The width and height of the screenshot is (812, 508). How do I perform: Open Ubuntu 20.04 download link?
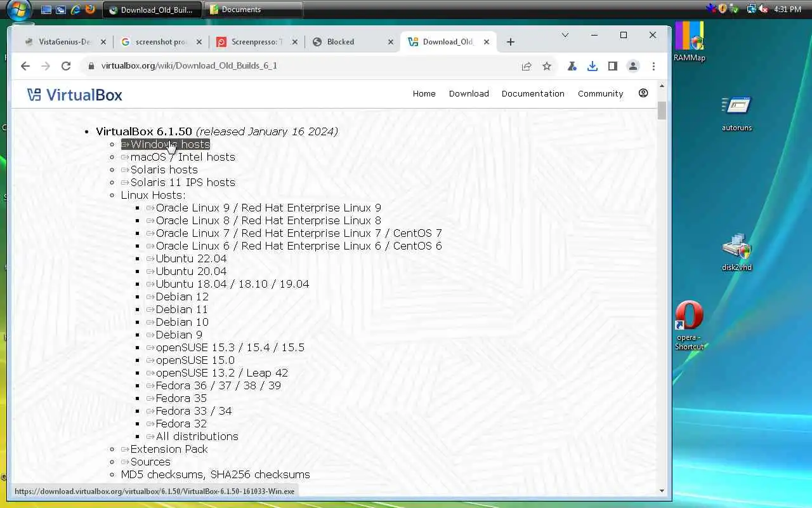click(x=187, y=271)
